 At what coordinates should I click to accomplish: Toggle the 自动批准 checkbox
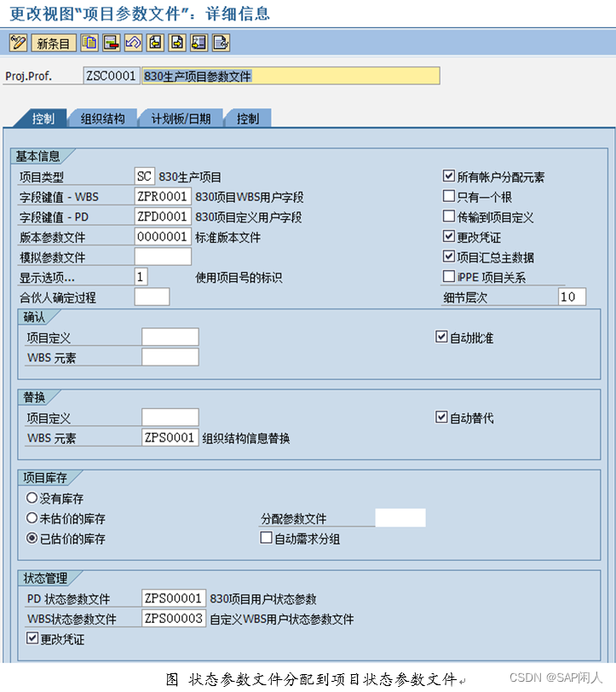point(441,337)
